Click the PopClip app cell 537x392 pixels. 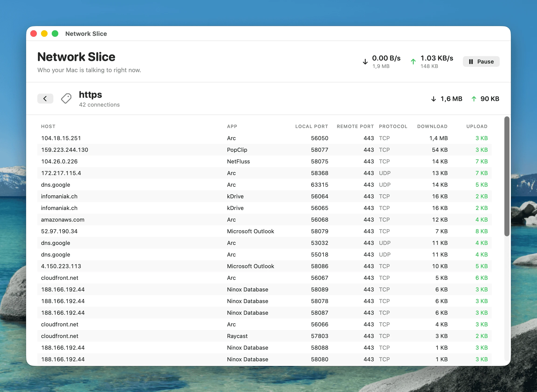(237, 150)
